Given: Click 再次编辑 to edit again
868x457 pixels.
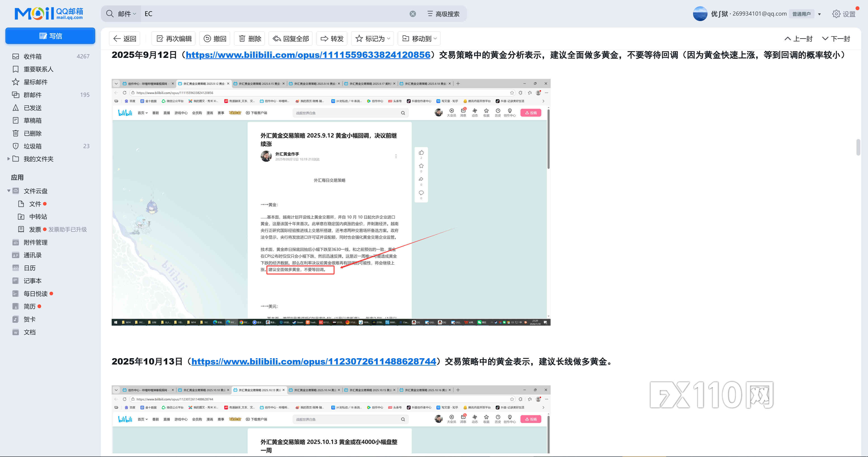Looking at the screenshot, I should coord(174,38).
